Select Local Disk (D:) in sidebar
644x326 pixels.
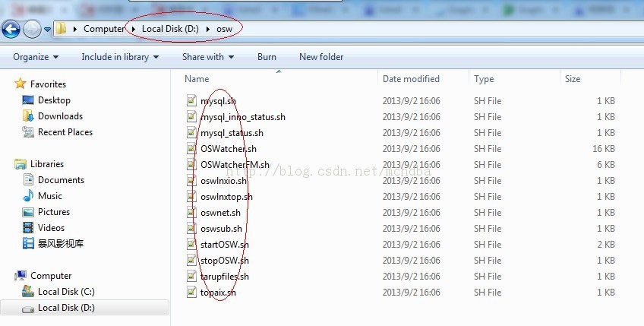pos(66,308)
